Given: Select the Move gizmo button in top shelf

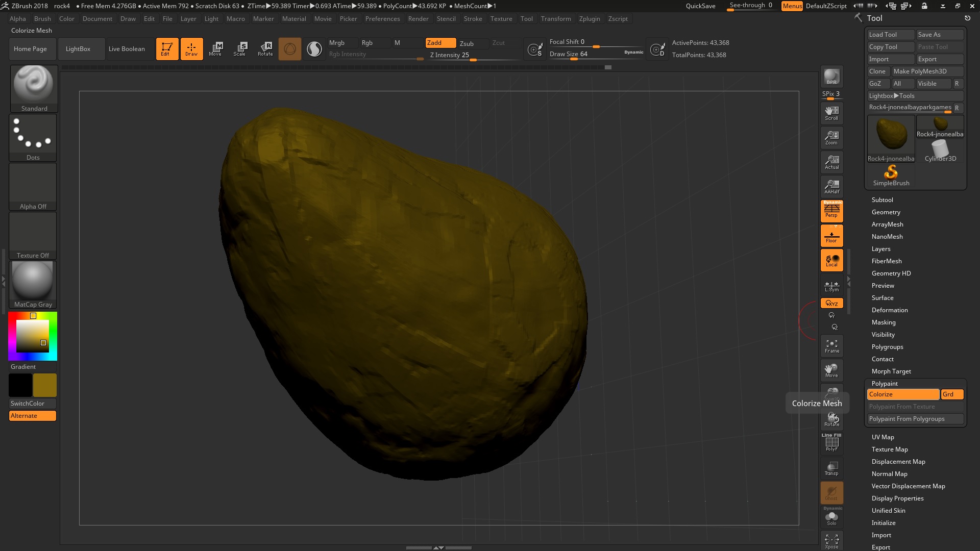Looking at the screenshot, I should coord(215,49).
